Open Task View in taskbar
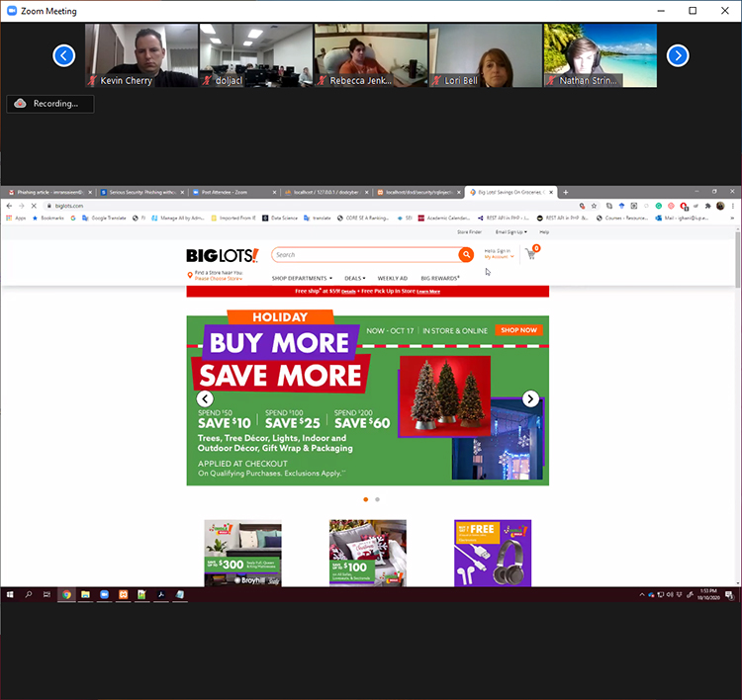The width and height of the screenshot is (742, 700). click(46, 595)
